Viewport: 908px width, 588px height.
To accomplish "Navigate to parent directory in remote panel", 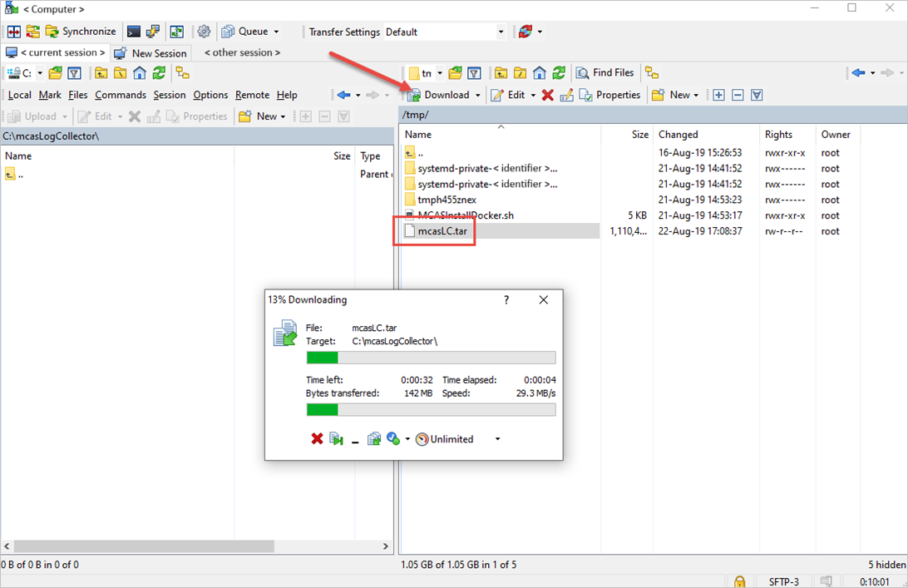I will (501, 72).
